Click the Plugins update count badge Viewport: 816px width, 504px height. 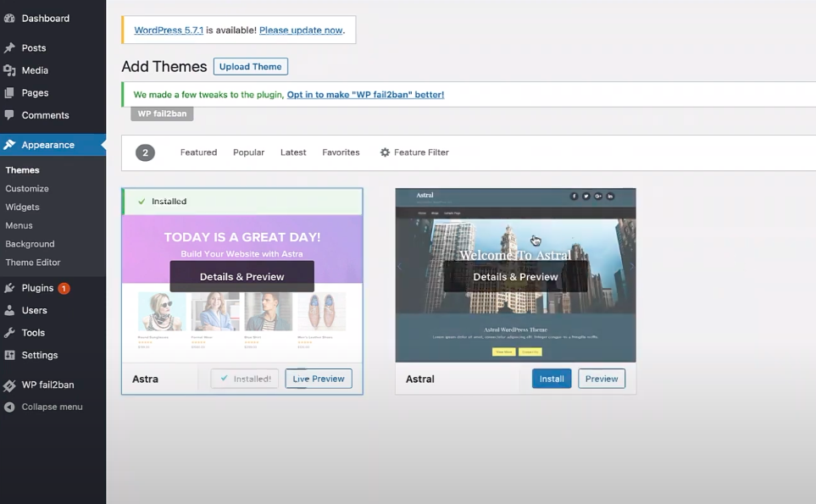64,288
